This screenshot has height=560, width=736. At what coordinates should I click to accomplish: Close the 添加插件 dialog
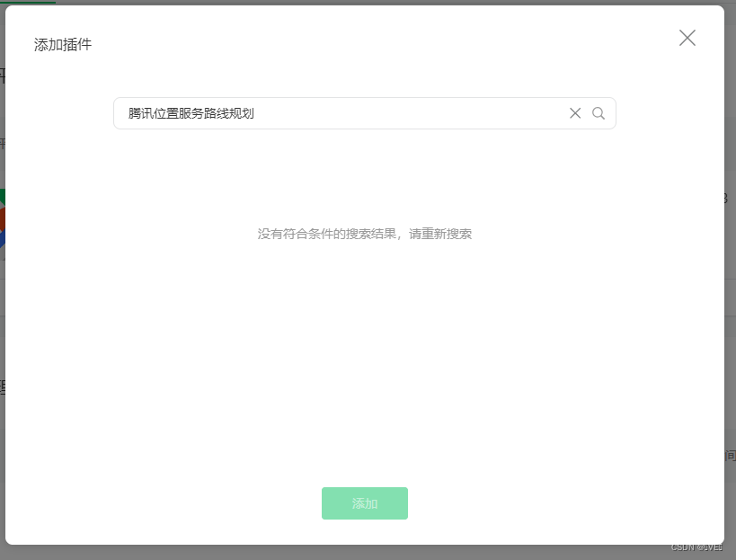pos(687,38)
